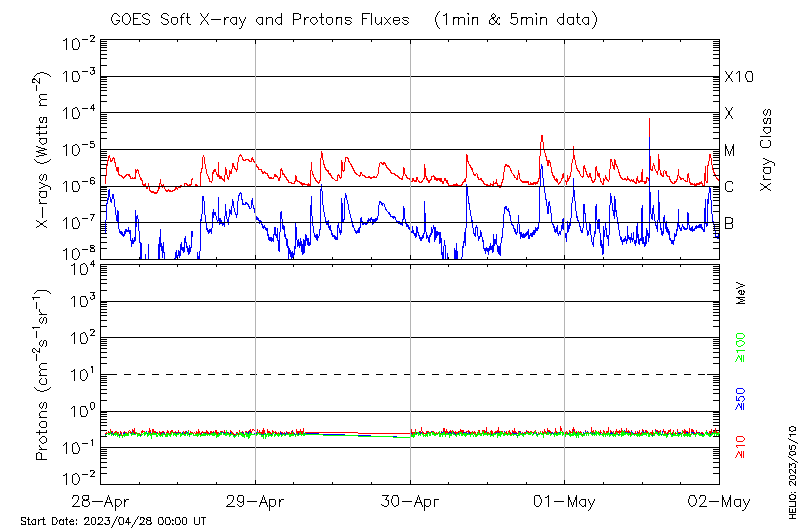Click the MeV unit label

click(741, 292)
